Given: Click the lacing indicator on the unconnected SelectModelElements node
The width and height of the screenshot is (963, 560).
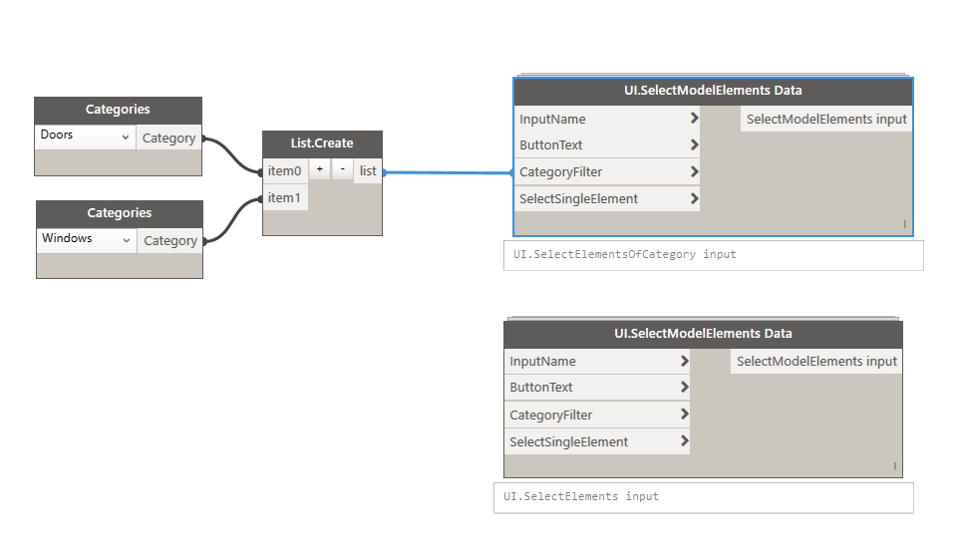Looking at the screenshot, I should click(x=894, y=465).
